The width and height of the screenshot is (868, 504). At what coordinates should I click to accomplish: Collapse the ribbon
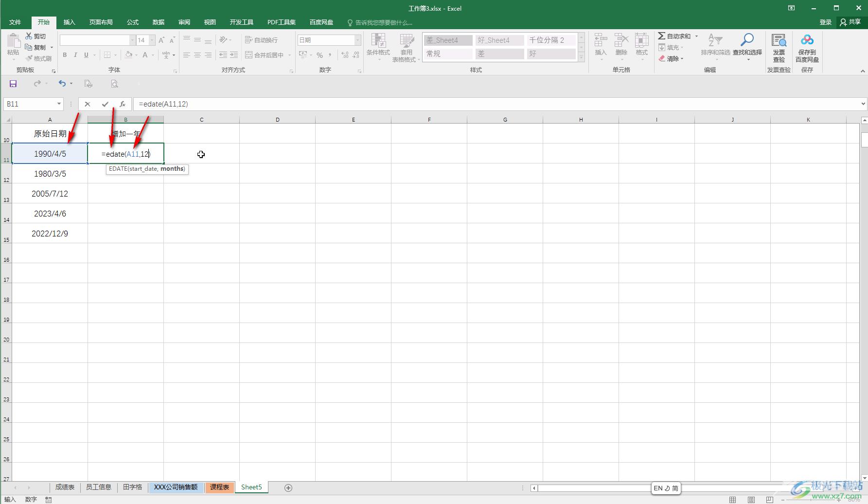tap(863, 71)
